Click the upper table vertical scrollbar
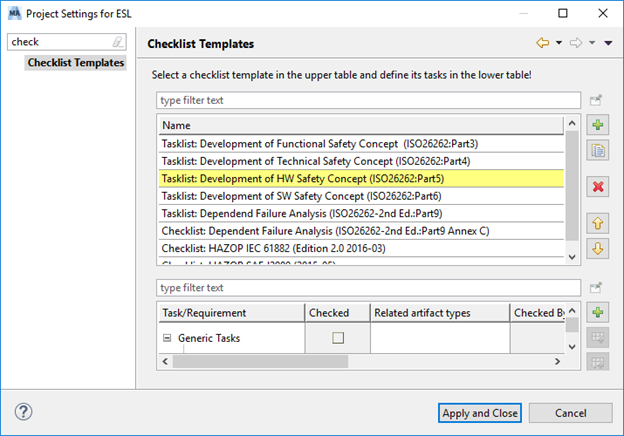Image resolution: width=624 pixels, height=436 pixels. pyautogui.click(x=572, y=190)
